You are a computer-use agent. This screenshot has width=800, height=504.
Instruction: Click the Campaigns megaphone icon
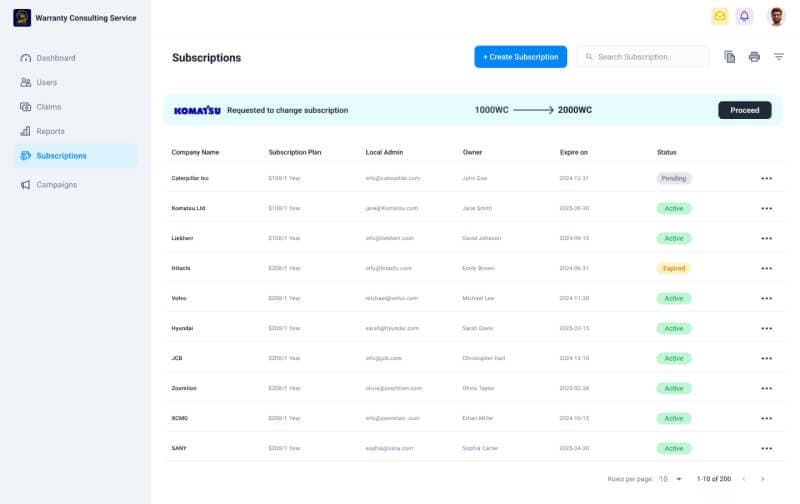[x=26, y=185]
